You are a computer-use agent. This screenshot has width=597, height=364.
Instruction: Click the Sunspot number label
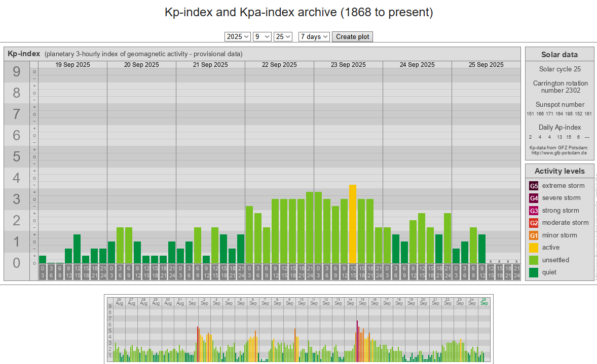click(559, 105)
